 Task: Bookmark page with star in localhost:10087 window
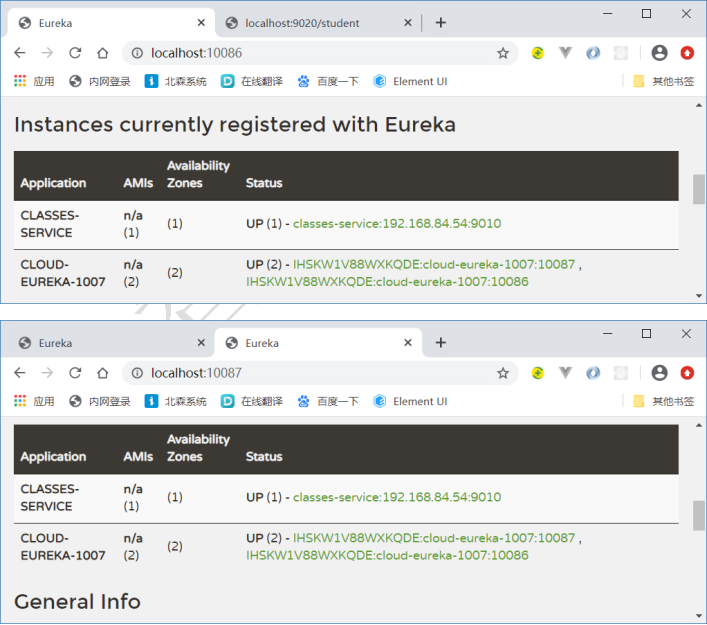503,373
